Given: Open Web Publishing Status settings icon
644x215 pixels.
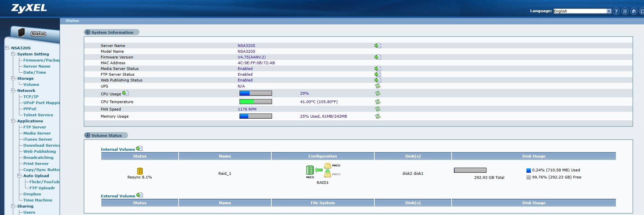Looking at the screenshot, I should [378, 80].
